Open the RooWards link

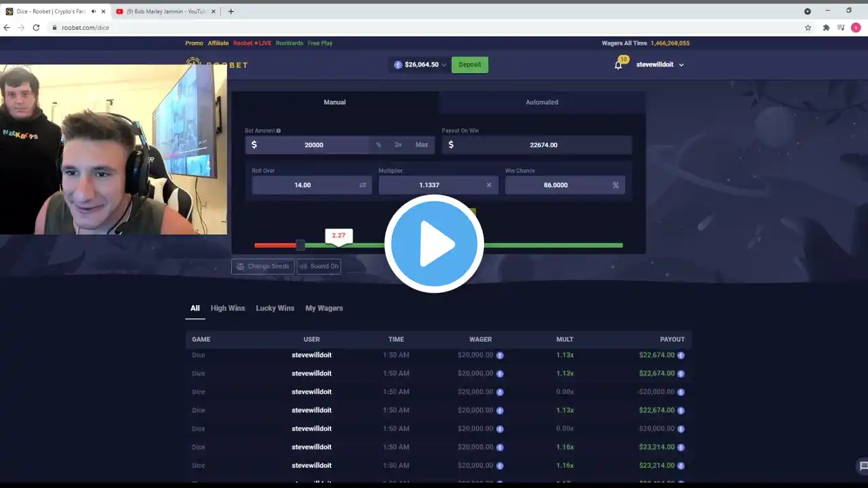[x=290, y=43]
